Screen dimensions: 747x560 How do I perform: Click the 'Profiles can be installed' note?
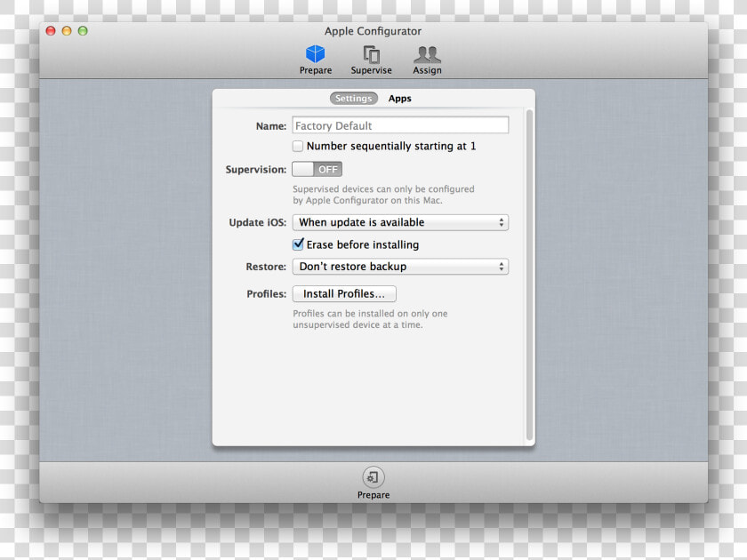pos(370,319)
